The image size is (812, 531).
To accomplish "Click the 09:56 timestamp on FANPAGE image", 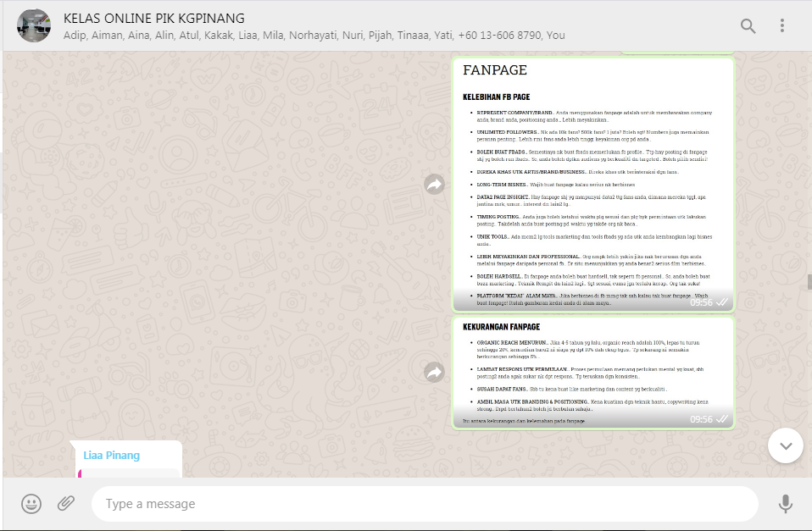I will tap(701, 302).
